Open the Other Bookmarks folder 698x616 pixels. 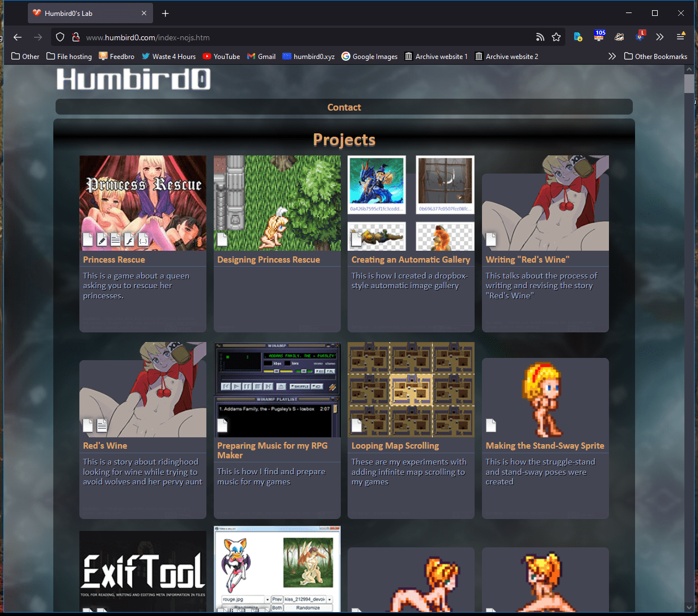655,56
